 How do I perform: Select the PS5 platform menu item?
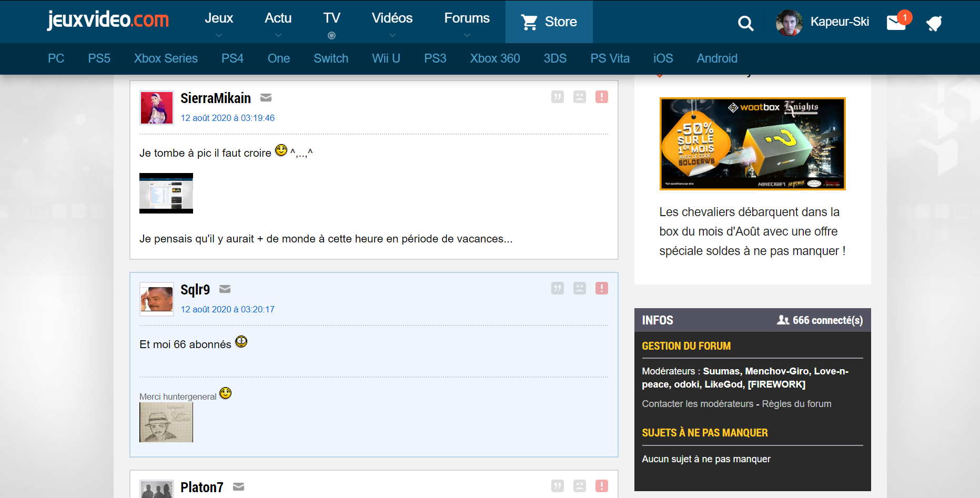point(99,58)
